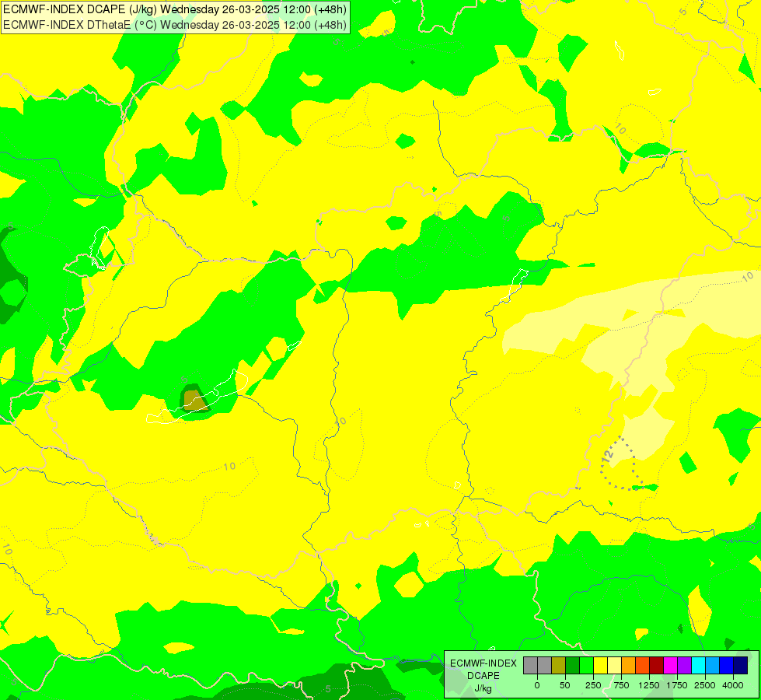
Task: Click the gray swatch right of the 0 tick
Action: 545,666
